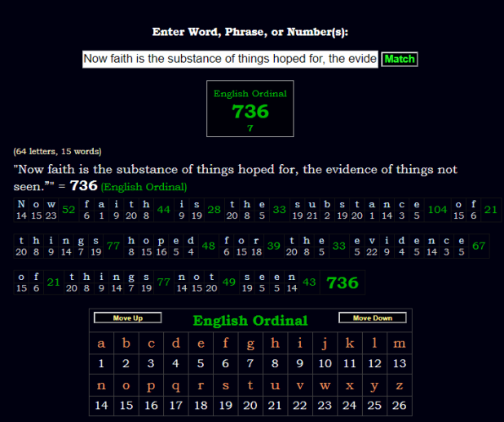Select letter 'n' in the cipher table
Image resolution: width=504 pixels, height=422 pixels.
tap(101, 384)
